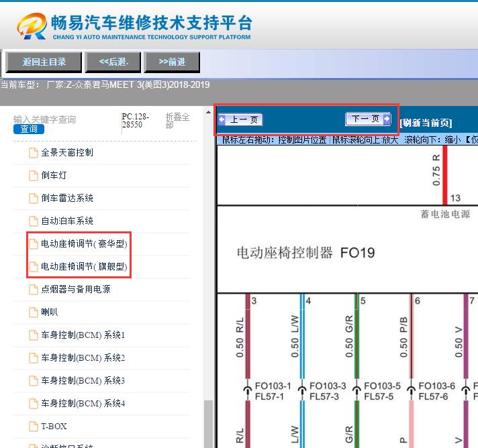Click wire label 0.75 R in diagram

pos(436,170)
